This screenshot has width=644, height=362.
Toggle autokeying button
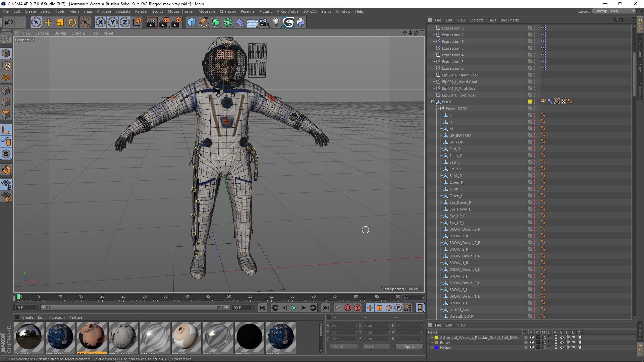tap(348, 308)
